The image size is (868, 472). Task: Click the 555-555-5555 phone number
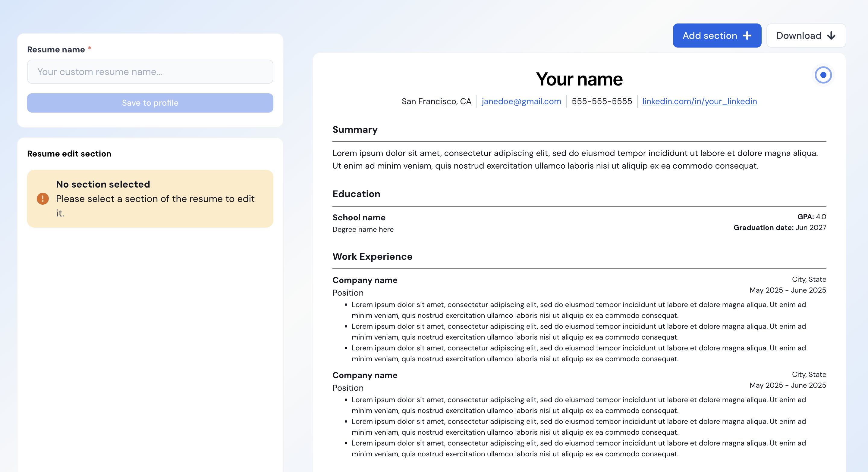(x=602, y=101)
